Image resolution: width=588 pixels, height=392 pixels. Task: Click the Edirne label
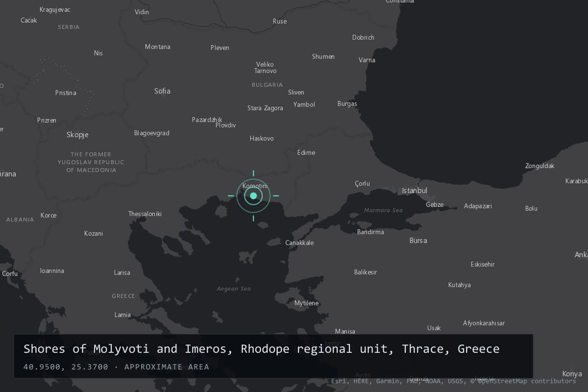[306, 153]
